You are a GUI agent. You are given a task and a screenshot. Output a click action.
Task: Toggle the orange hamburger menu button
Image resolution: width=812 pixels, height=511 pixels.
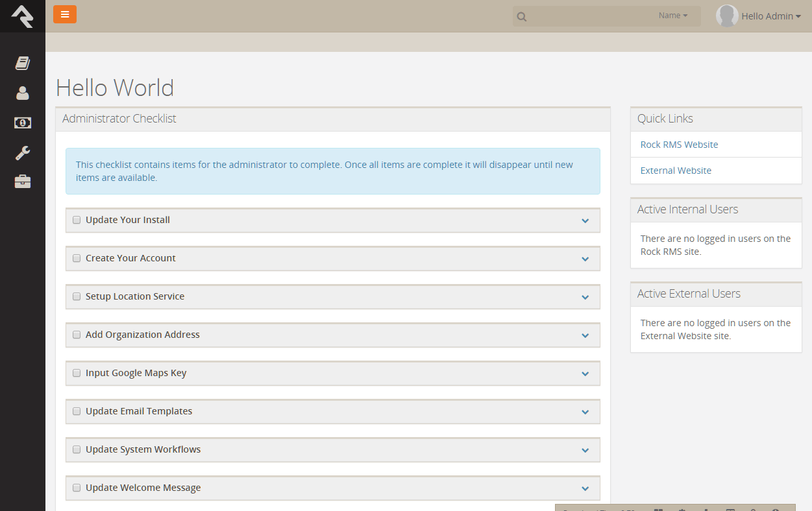pos(65,14)
